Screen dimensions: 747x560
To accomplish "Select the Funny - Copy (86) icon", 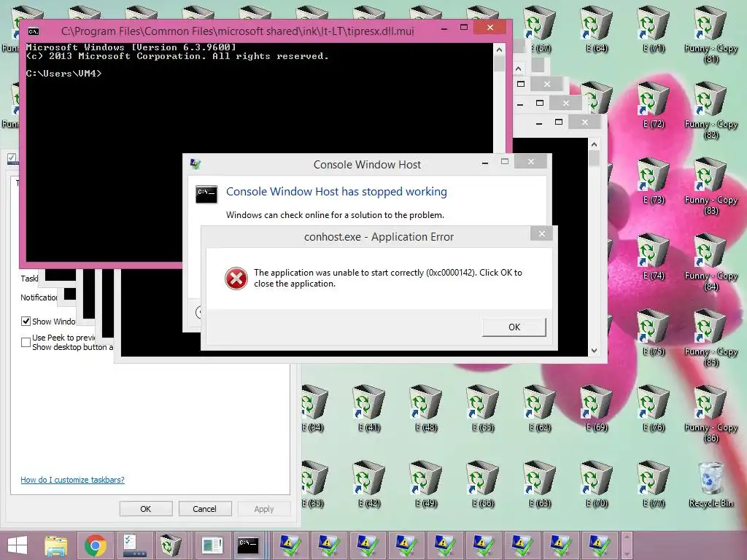I will (x=711, y=414).
